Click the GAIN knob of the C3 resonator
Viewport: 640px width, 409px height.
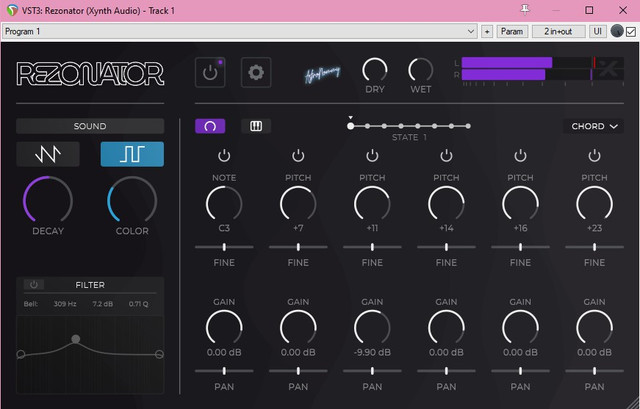[224, 328]
